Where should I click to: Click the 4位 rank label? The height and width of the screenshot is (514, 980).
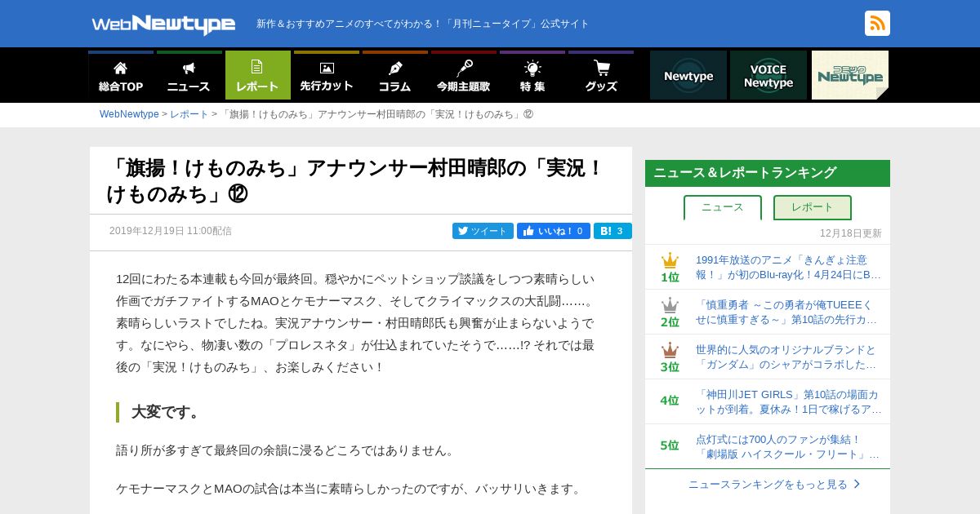coord(670,401)
